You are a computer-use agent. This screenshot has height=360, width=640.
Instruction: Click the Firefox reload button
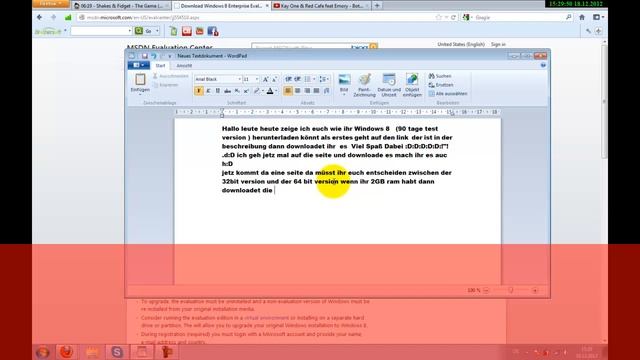coord(453,18)
